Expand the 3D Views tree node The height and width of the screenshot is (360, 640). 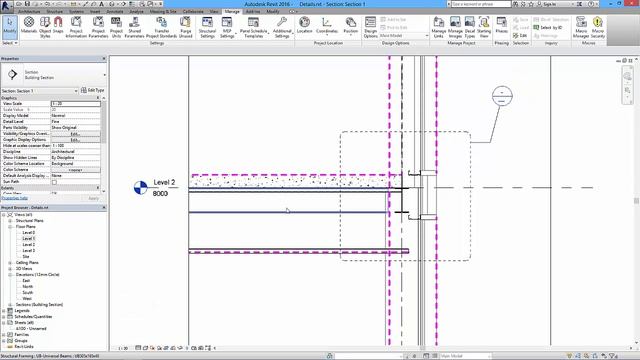click(10, 269)
